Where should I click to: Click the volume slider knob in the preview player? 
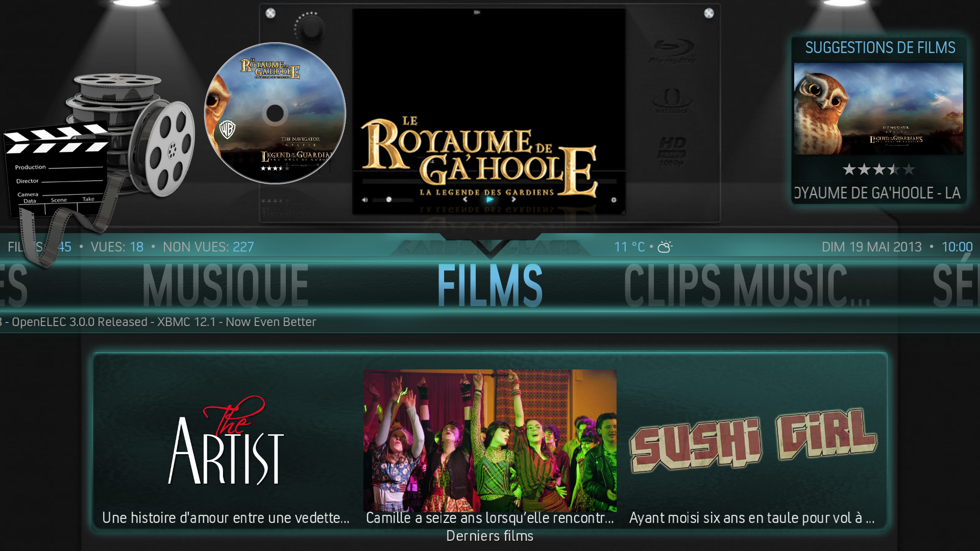389,199
